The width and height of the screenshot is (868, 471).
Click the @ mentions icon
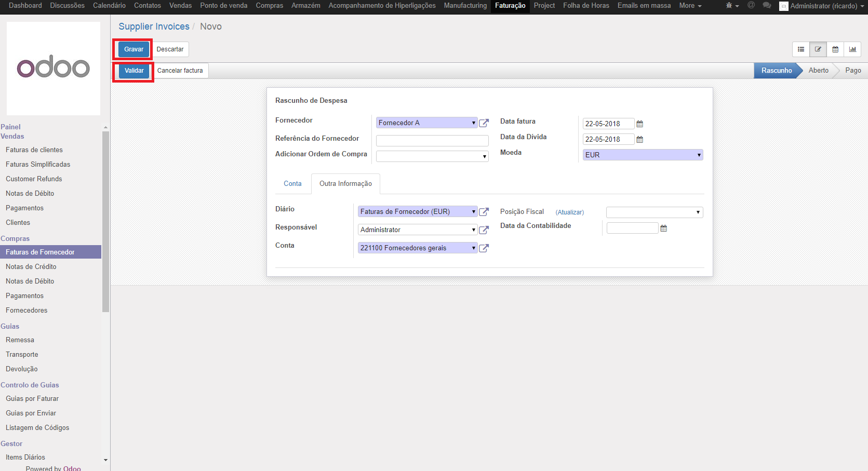click(x=751, y=6)
